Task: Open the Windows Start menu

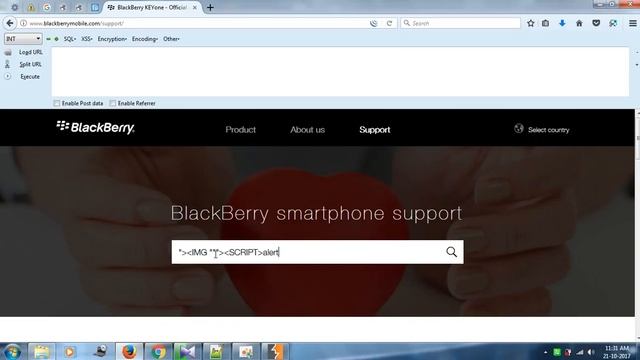Action: tap(12, 351)
